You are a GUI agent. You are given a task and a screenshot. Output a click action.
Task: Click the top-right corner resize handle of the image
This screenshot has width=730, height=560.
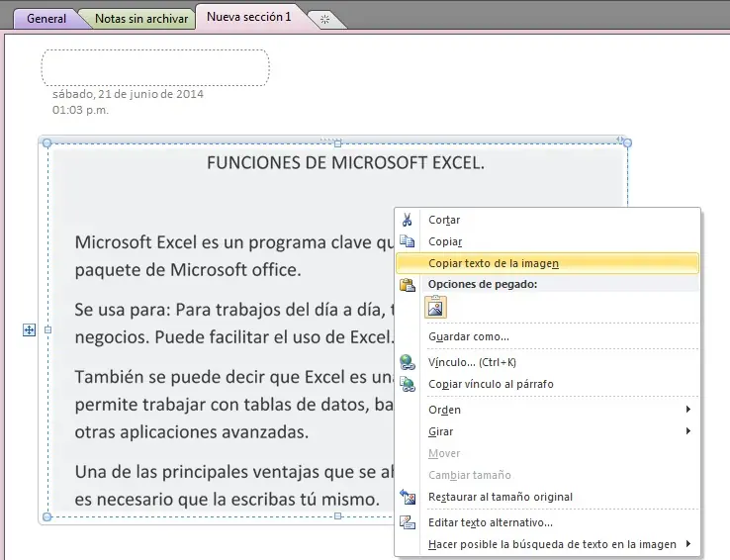point(627,142)
